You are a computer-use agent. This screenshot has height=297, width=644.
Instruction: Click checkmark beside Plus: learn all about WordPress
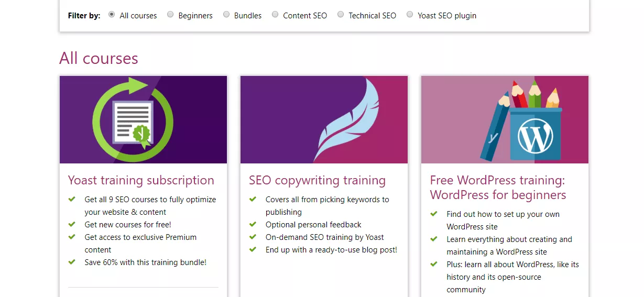pyautogui.click(x=434, y=264)
